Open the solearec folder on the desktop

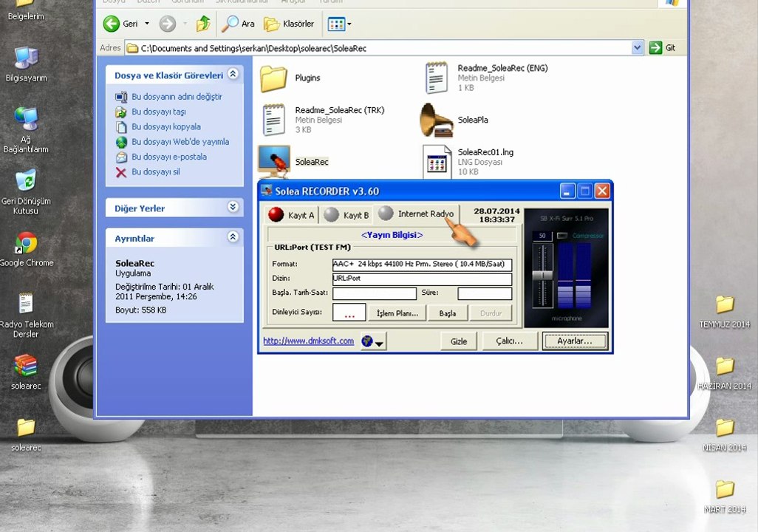26,434
